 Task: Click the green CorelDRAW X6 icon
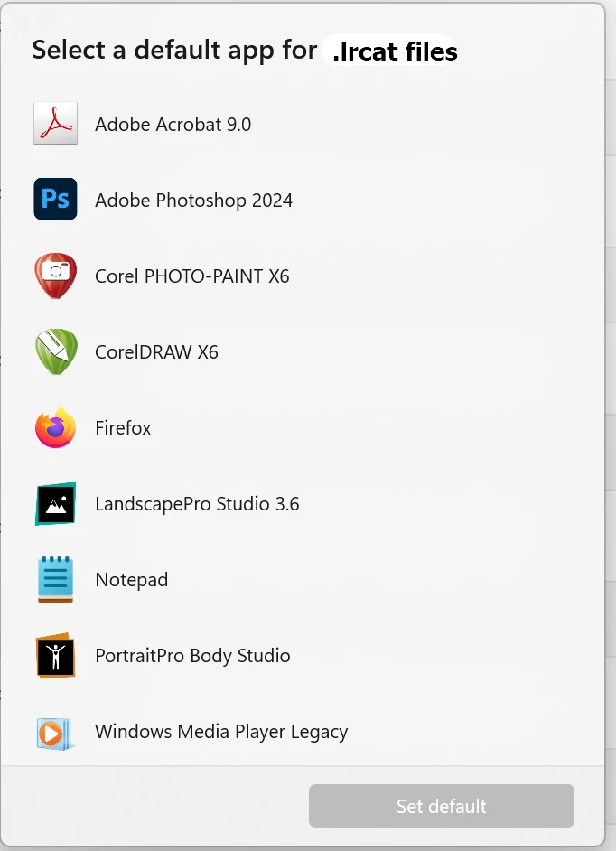[56, 351]
